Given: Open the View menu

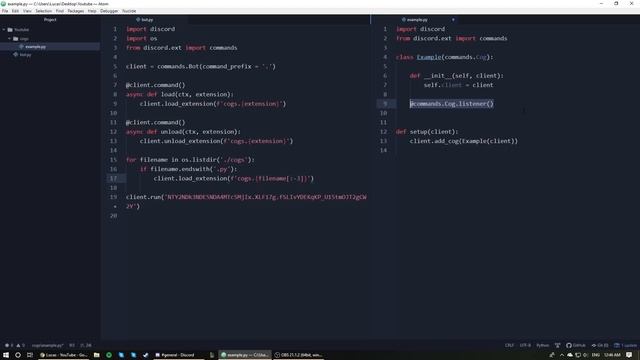Looking at the screenshot, I should (x=27, y=11).
